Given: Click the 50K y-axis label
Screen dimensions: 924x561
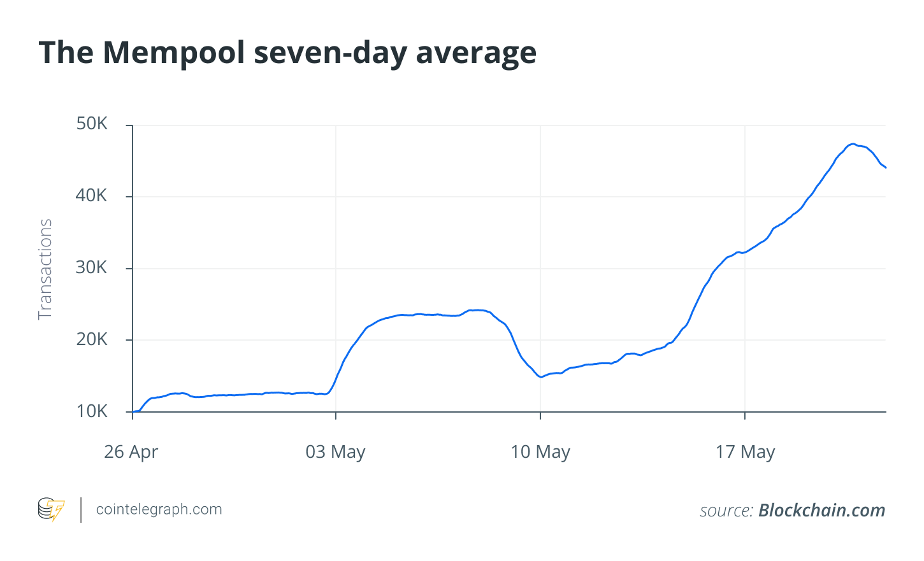Looking at the screenshot, I should pos(92,124).
